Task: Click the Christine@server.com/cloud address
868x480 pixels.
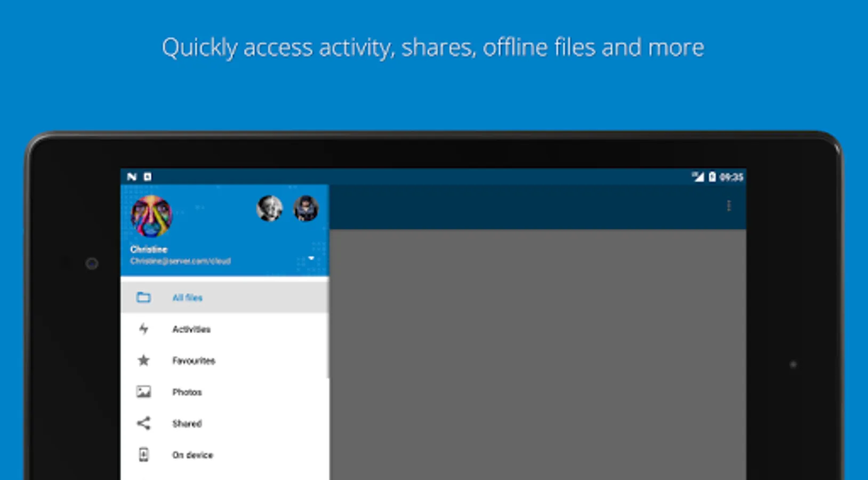Action: click(180, 261)
